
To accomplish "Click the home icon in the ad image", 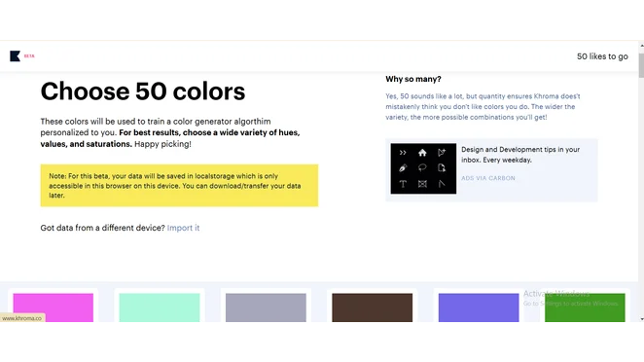I will [x=422, y=153].
